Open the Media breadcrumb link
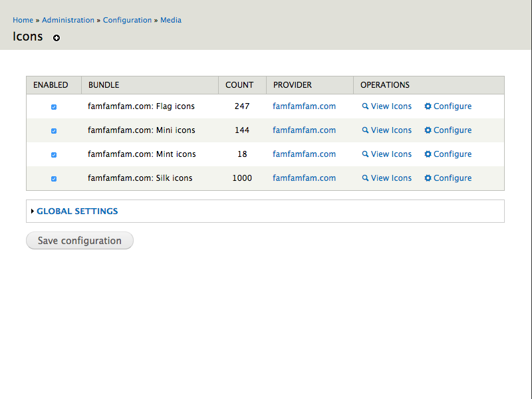This screenshot has width=532, height=399. [171, 20]
